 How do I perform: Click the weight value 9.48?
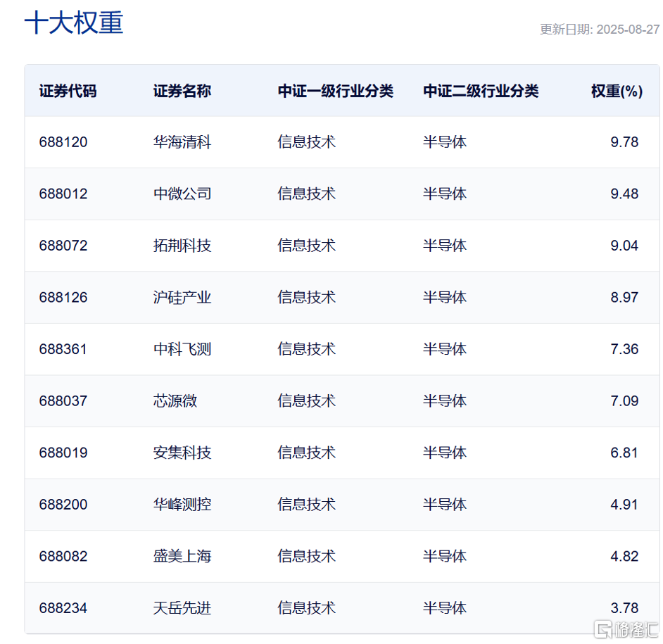coord(624,194)
